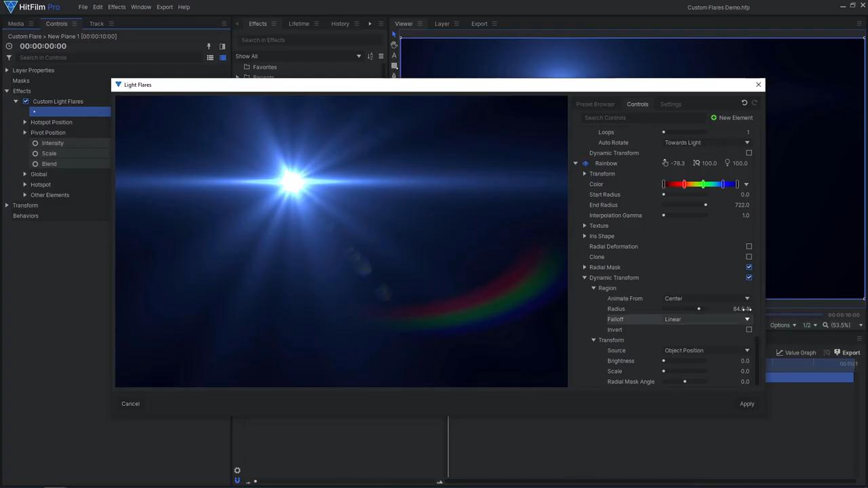Select the Hand tool in Viewer toolbar

click(x=394, y=45)
